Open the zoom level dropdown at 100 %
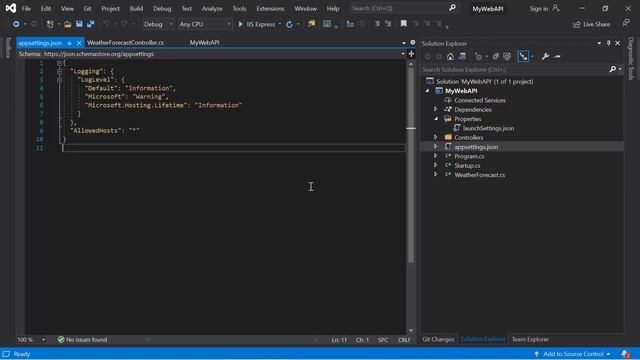 pyautogui.click(x=43, y=340)
